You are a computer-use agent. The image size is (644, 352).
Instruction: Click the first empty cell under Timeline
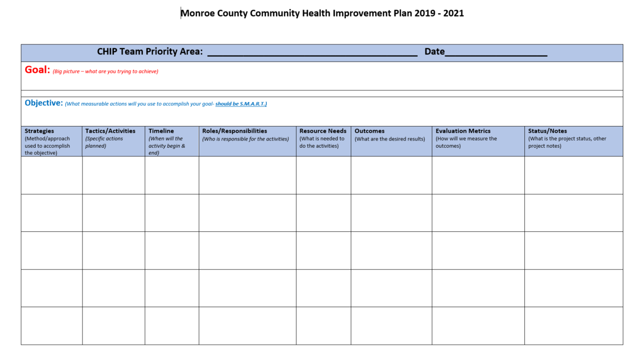coord(172,175)
